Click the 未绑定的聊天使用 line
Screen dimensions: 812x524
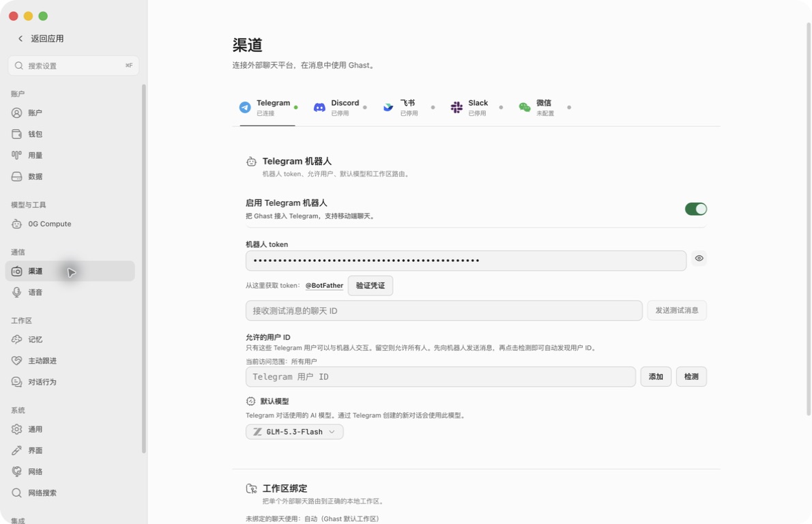(313, 519)
